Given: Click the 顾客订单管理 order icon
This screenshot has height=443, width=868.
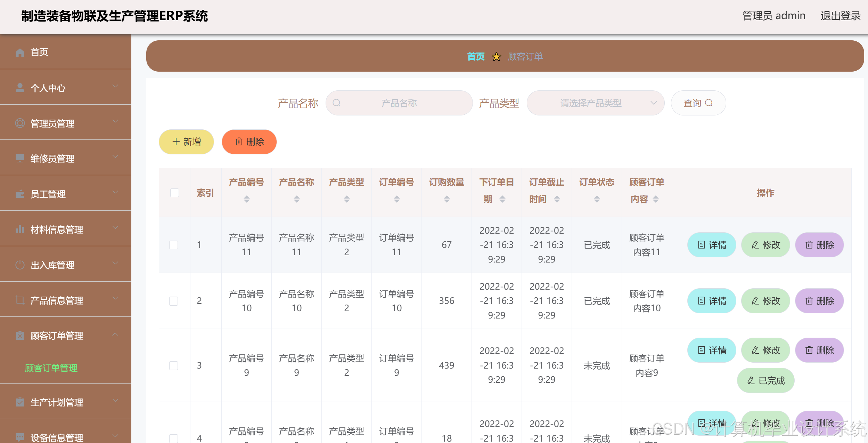Looking at the screenshot, I should point(20,336).
